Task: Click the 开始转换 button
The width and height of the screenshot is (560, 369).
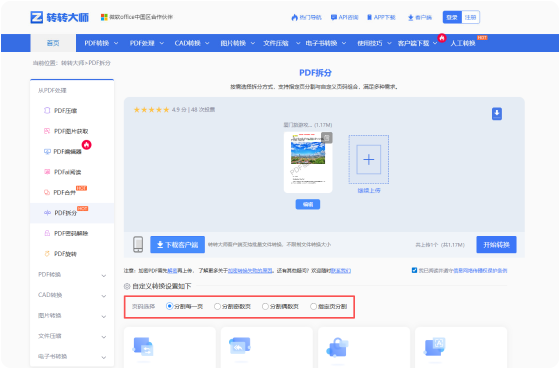Action: (496, 245)
